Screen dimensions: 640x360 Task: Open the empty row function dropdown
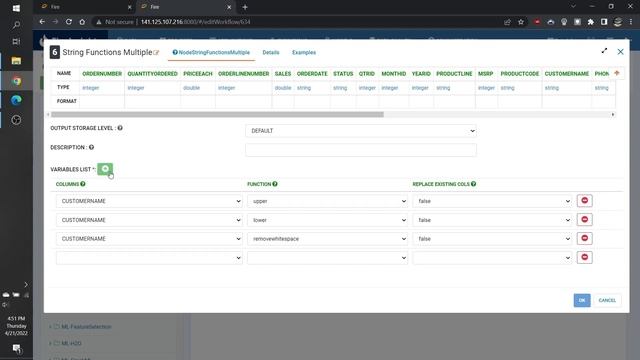pyautogui.click(x=327, y=258)
